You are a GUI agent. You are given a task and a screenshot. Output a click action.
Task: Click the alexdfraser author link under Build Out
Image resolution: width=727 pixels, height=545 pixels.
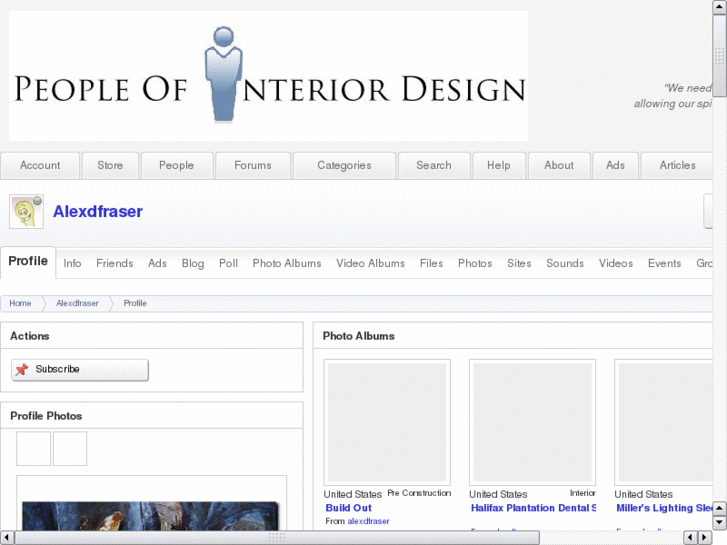click(x=369, y=521)
